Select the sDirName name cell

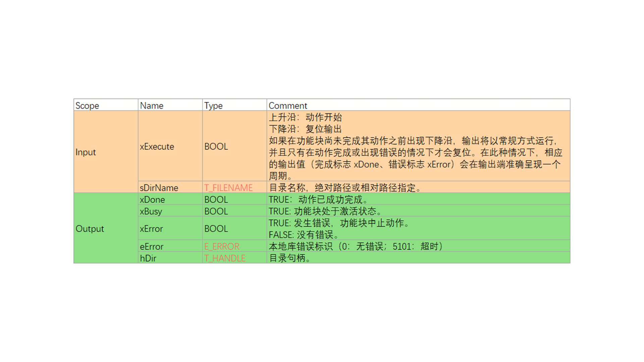pyautogui.click(x=159, y=188)
